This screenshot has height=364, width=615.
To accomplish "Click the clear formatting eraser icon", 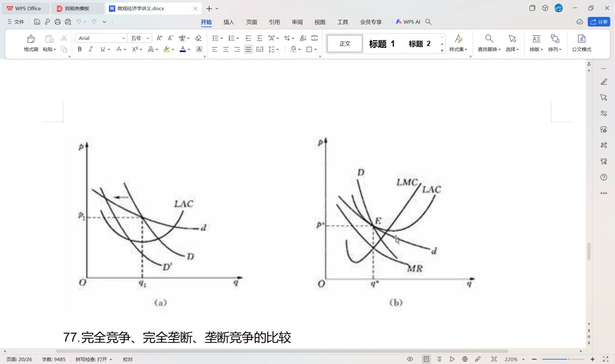I will 198,38.
